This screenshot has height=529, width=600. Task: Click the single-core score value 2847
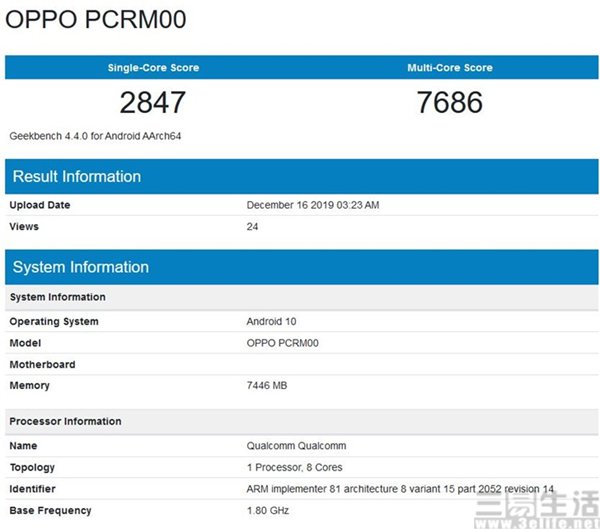coord(153,102)
